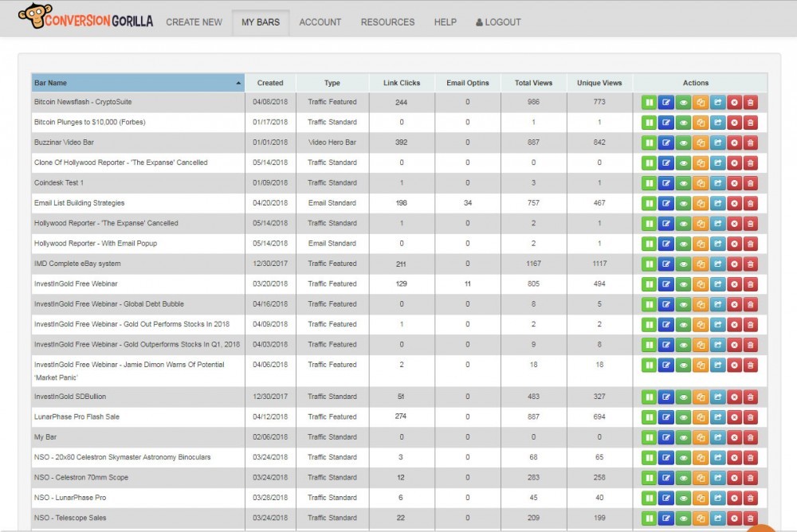797x532 pixels.
Task: Clone the Coindesk Test 1 bar
Action: [x=701, y=183]
